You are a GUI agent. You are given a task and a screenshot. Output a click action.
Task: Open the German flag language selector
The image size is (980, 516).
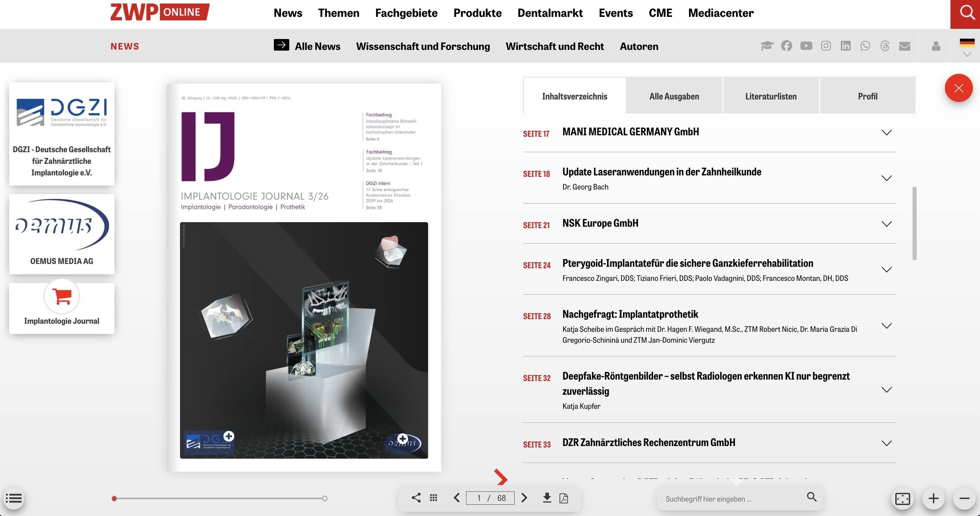(x=967, y=43)
